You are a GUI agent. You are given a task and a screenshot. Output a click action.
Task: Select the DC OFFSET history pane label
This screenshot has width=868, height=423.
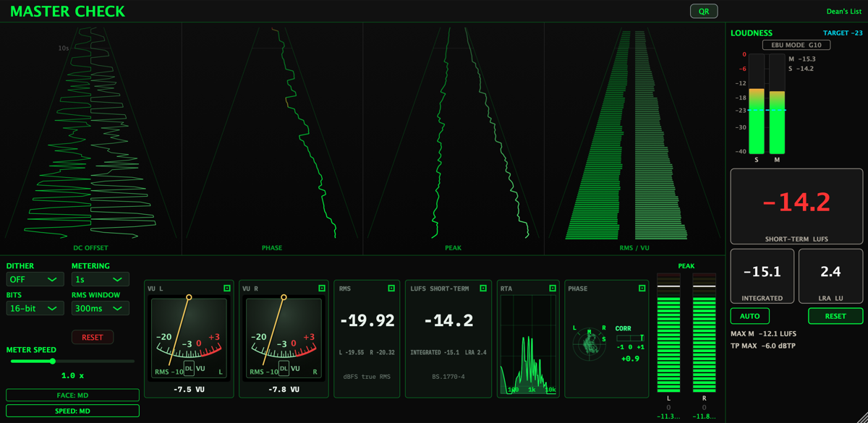(x=91, y=248)
